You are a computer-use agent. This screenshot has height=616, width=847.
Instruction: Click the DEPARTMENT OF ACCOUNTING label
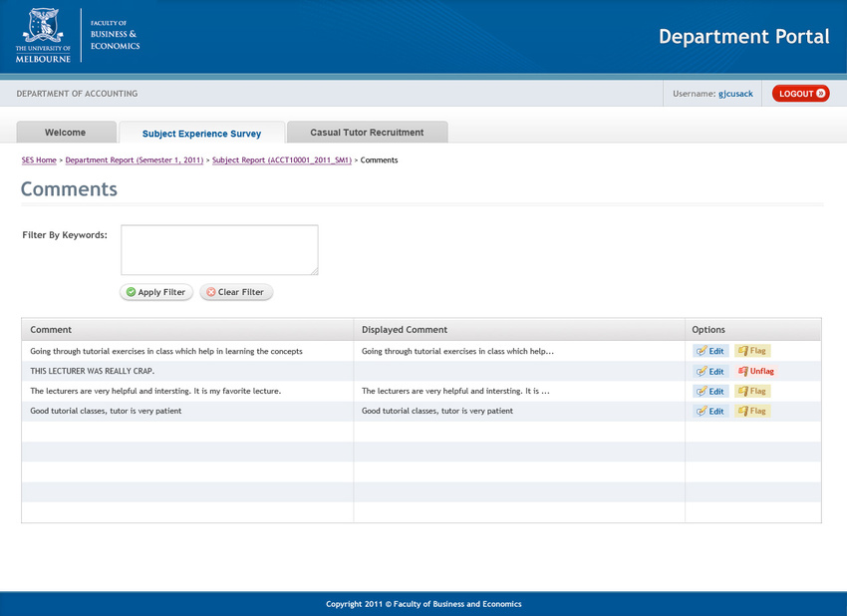click(x=78, y=94)
